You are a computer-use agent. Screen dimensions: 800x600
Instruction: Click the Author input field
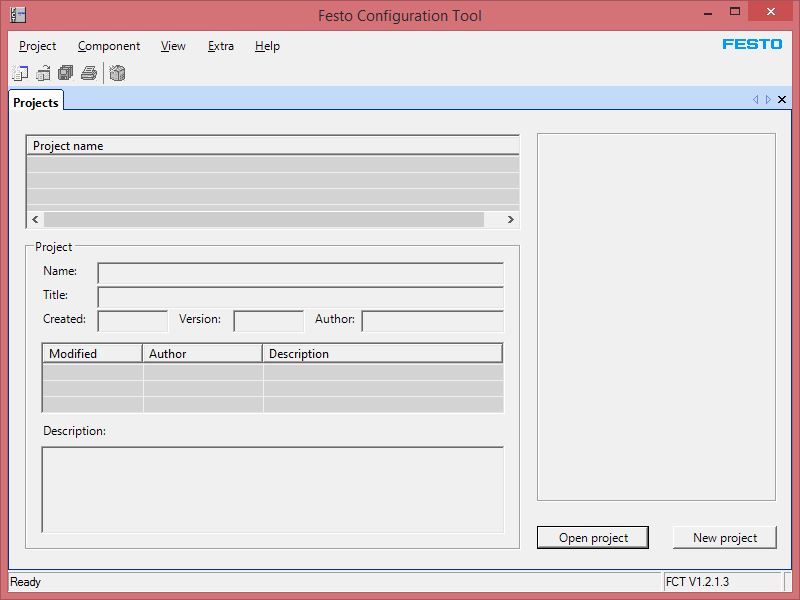[x=433, y=321]
